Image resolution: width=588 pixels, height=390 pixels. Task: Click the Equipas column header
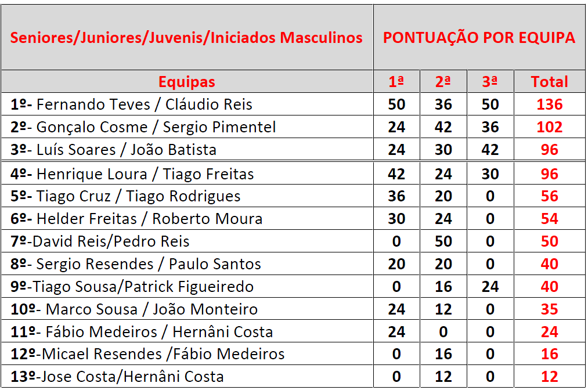pos(187,81)
